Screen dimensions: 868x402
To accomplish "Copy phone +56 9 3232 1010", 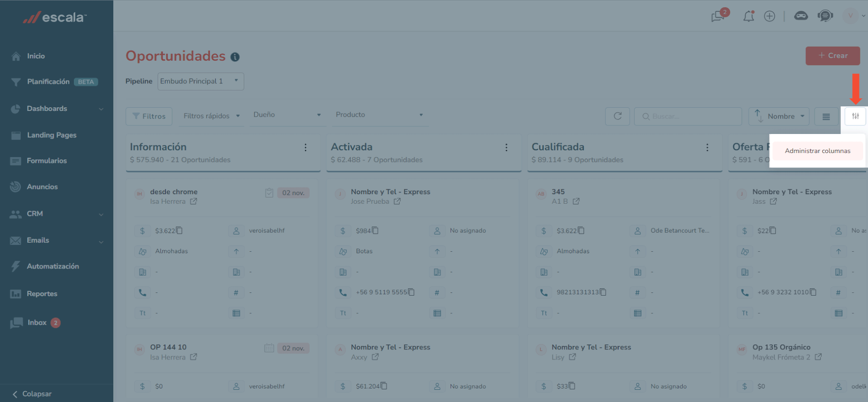I will (813, 292).
